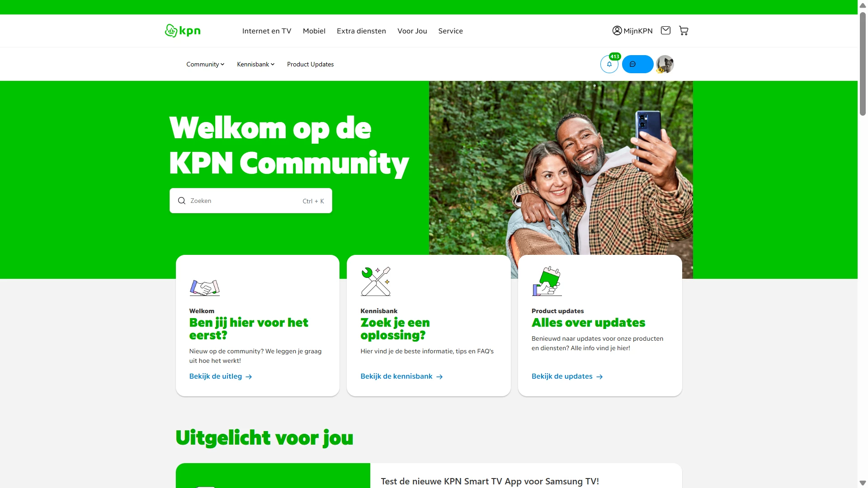This screenshot has width=868, height=488.
Task: Click the tools Kennisbank card icon
Action: tap(376, 281)
